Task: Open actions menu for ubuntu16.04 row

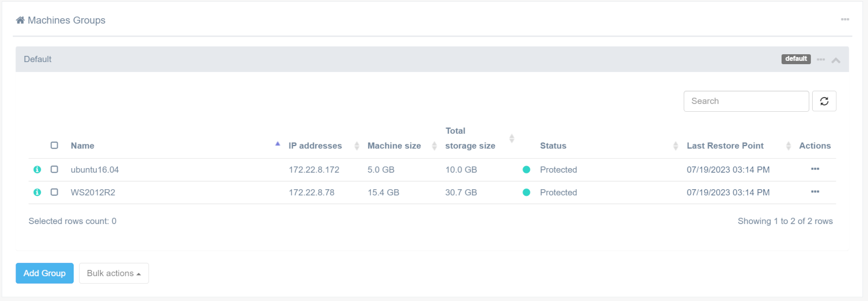Action: pyautogui.click(x=815, y=169)
